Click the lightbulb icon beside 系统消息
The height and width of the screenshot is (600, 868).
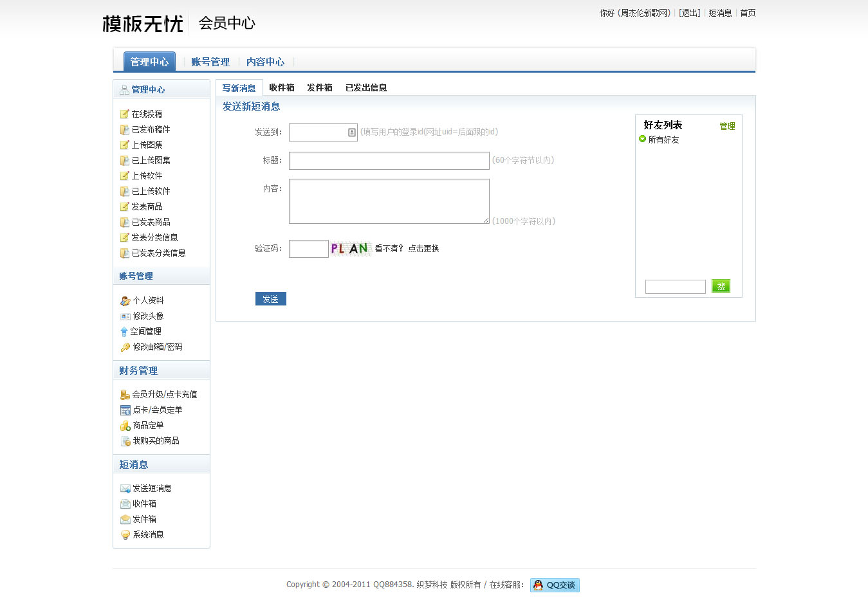point(125,535)
